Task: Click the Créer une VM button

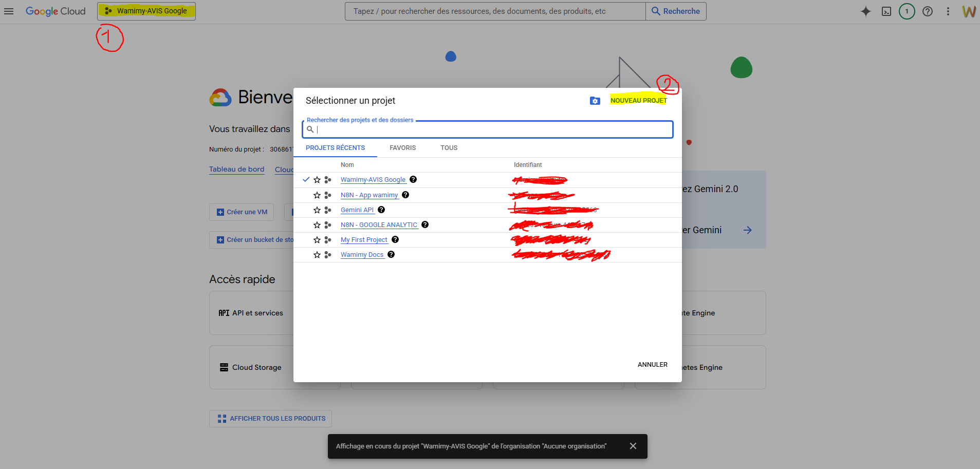Action: coord(242,212)
